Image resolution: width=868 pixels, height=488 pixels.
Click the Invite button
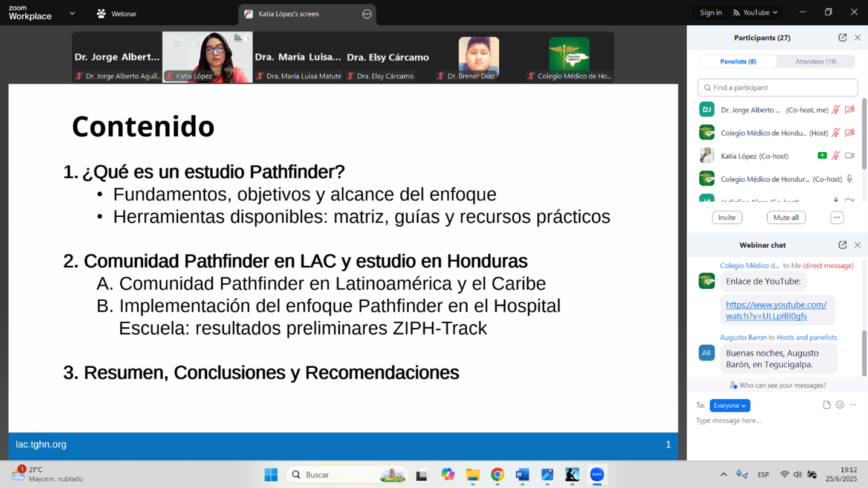pos(727,217)
